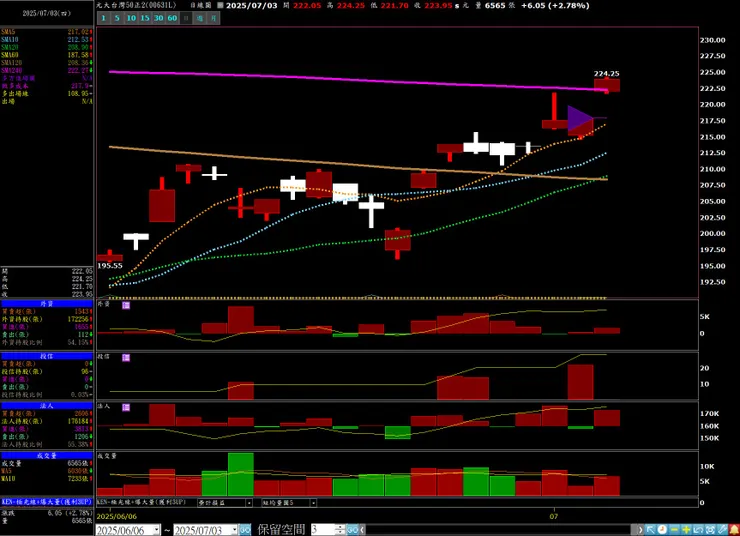Click the SMA20 legend row
The width and height of the screenshot is (740, 536).
point(47,48)
